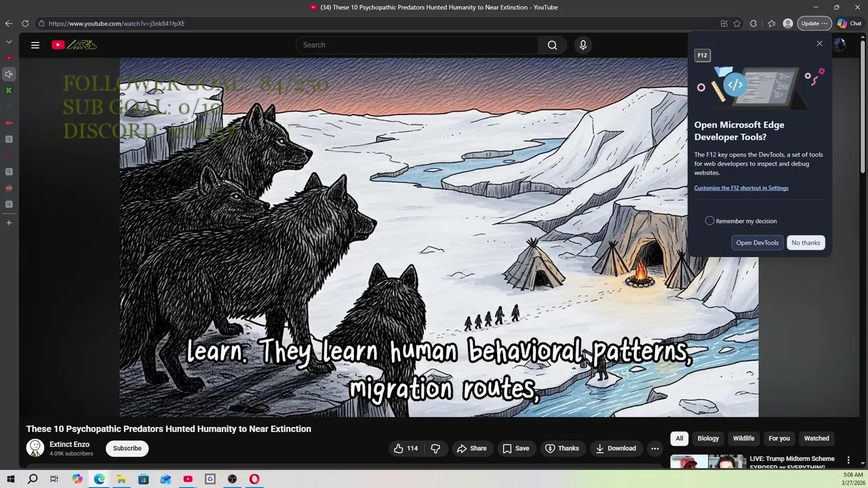The width and height of the screenshot is (868, 488).
Task: Select the For you filter chip
Action: coord(779,439)
